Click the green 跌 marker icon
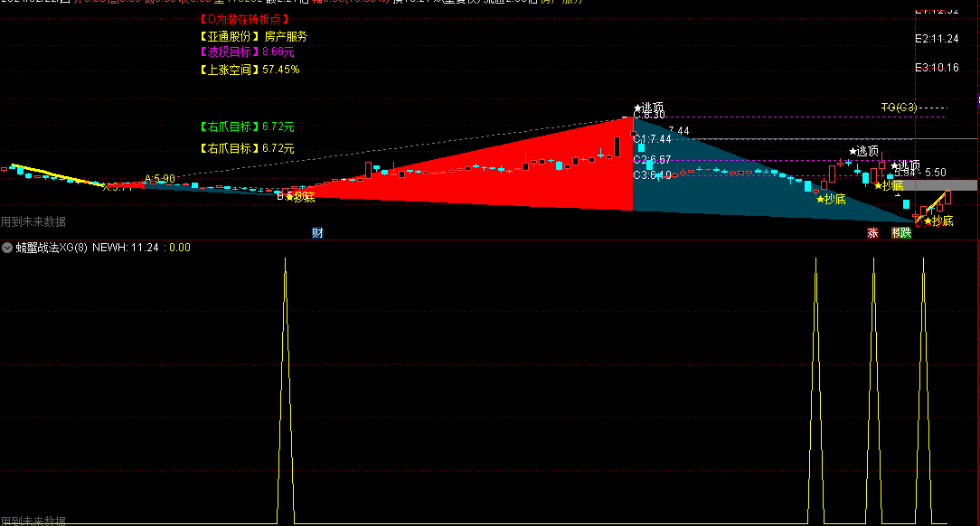This screenshot has height=526, width=980. (906, 233)
